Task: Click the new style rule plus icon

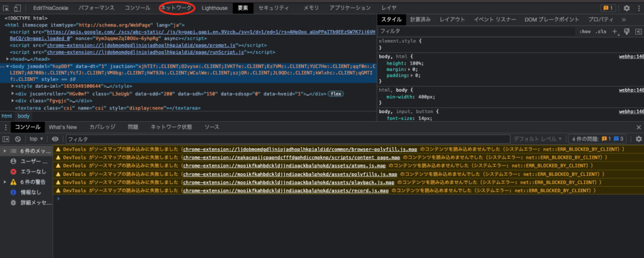Action: pyautogui.click(x=615, y=31)
